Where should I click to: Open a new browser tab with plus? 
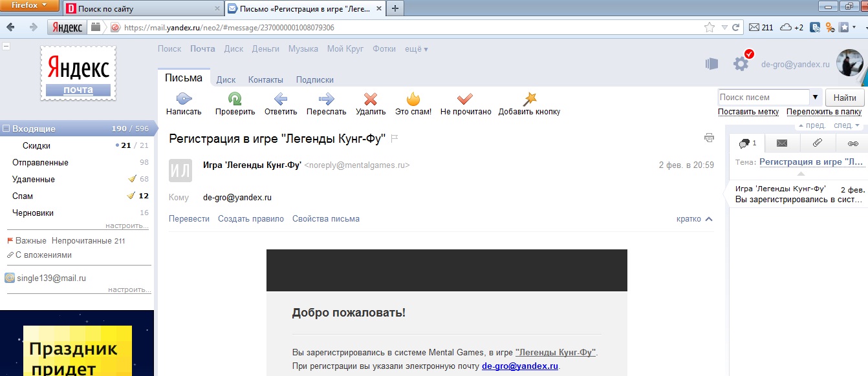(395, 8)
